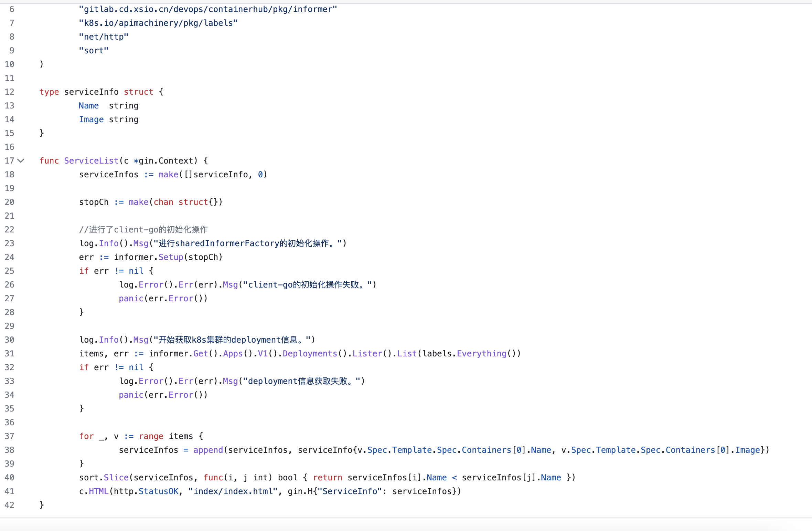This screenshot has width=812, height=531.
Task: Click Lister method on line 31
Action: (x=367, y=354)
